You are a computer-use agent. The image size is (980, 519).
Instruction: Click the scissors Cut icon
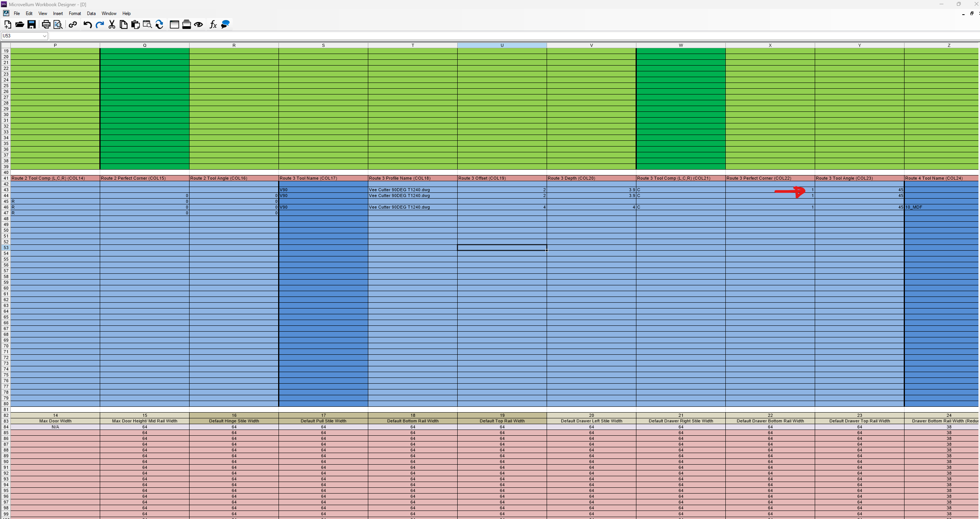[112, 25]
